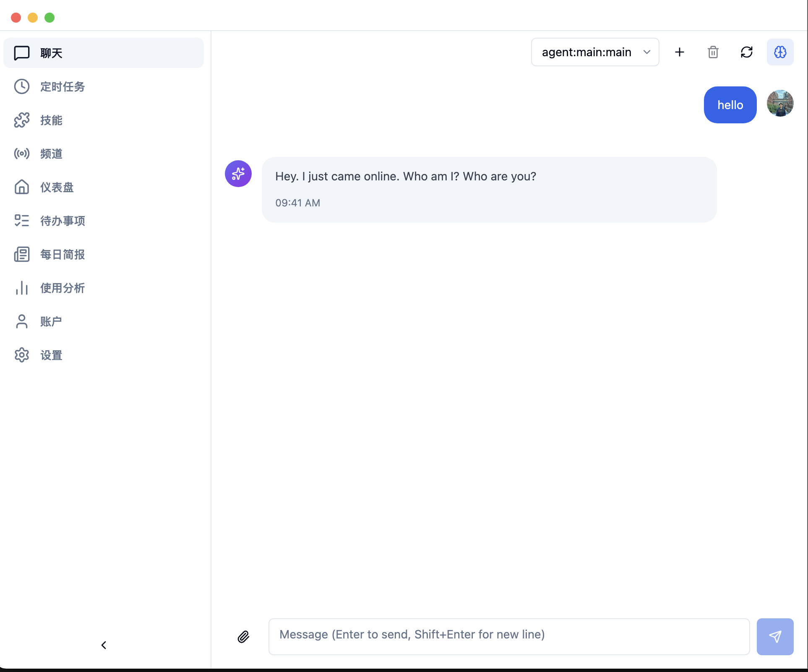Open 设置 settings gear
808x672 pixels.
22,355
